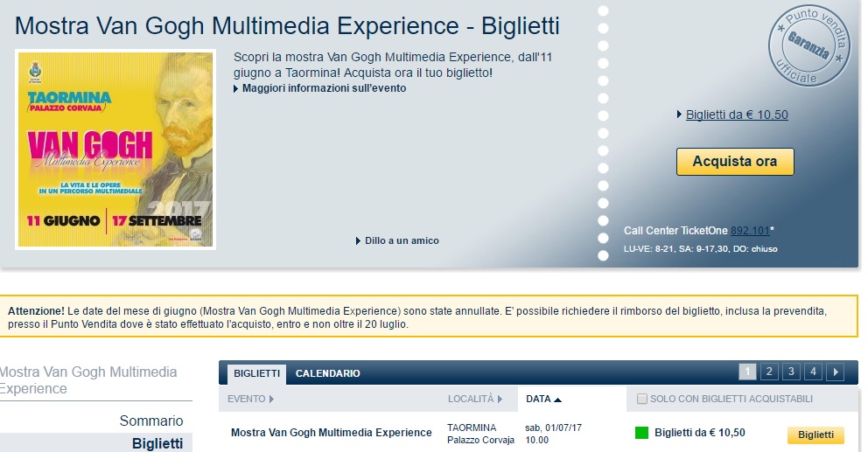Open the Biglietti da € 10,50 link

tap(737, 115)
